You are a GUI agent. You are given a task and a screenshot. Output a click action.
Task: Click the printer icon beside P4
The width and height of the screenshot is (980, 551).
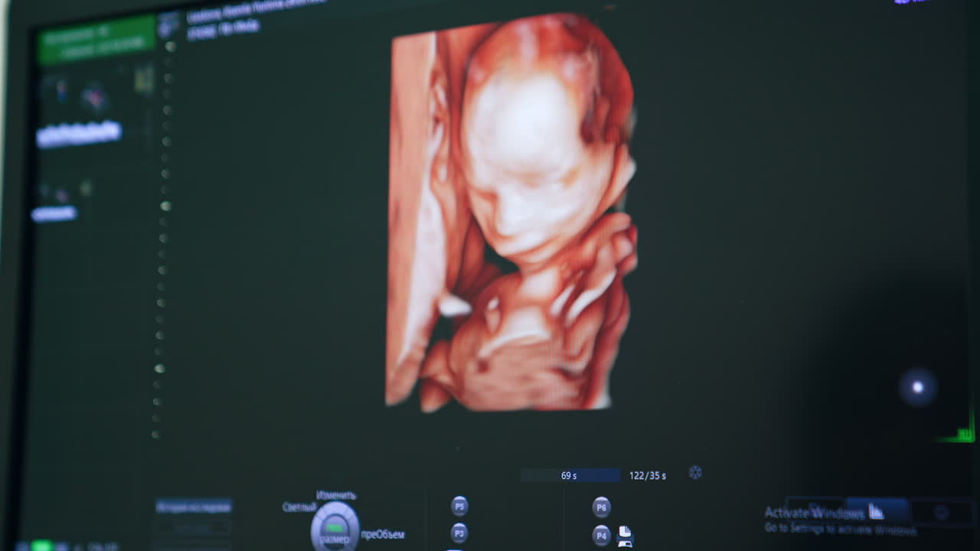(x=625, y=536)
